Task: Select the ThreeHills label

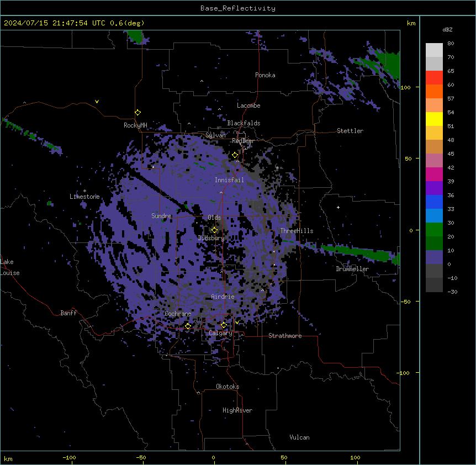Action: (x=297, y=231)
